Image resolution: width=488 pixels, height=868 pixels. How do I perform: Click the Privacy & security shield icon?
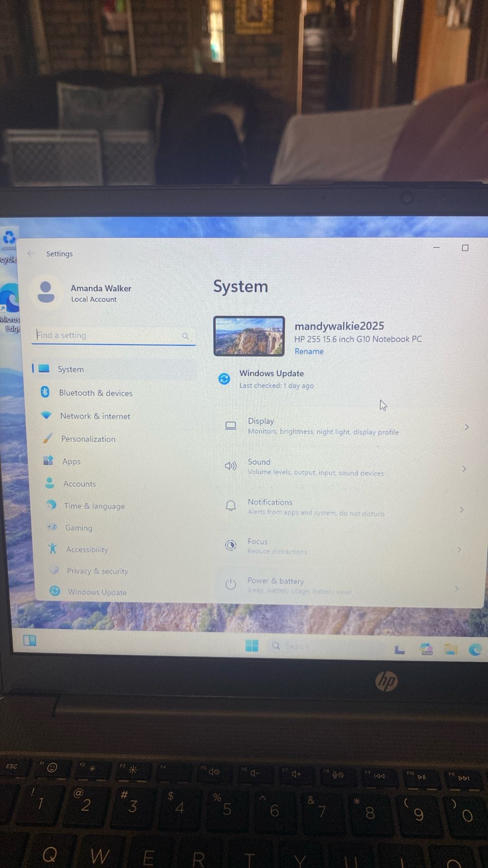[x=54, y=570]
